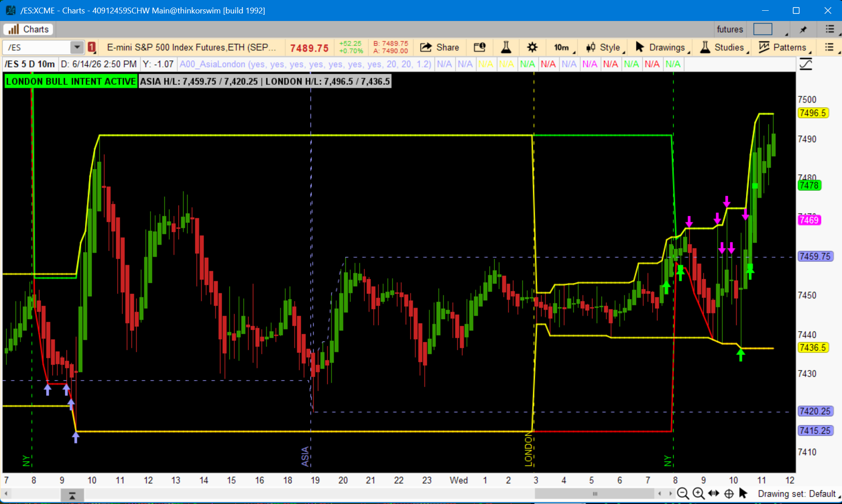This screenshot has height=504, width=842.
Task: Click the symbol entry field showing /ES
Action: click(x=37, y=47)
